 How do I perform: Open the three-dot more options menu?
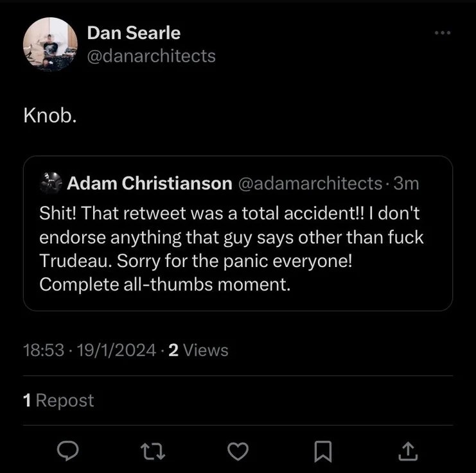tap(443, 33)
